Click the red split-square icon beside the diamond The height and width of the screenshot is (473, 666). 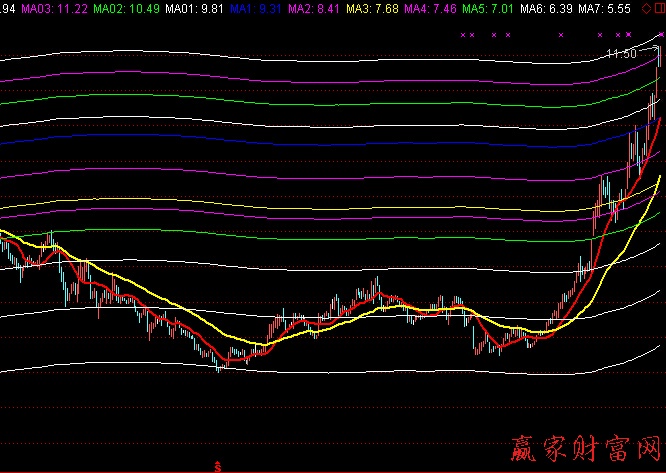point(657,9)
